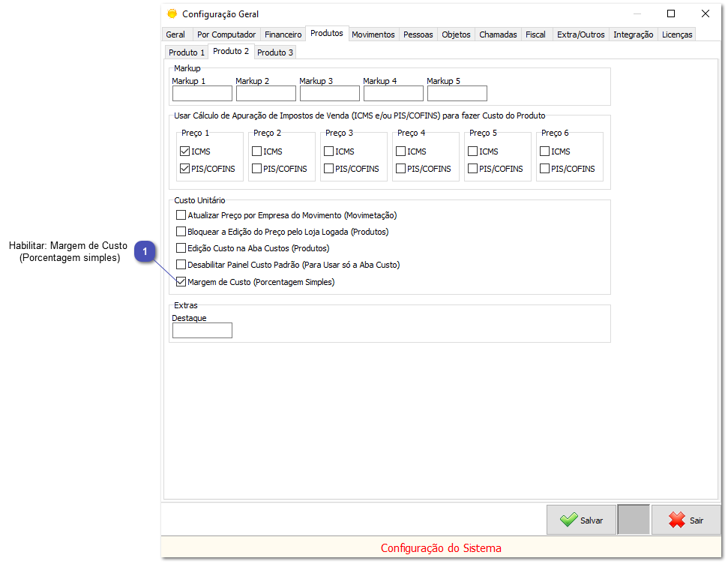This screenshot has height=564, width=728.
Task: Click the yellow app icon in title bar
Action: pyautogui.click(x=171, y=13)
